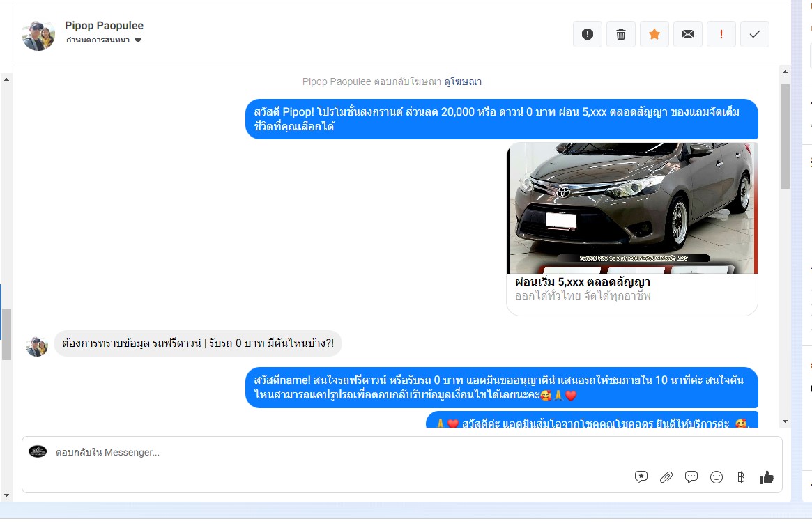Screen dimensions: 812x528
Task: Click ad subtitle ออกได้ทั่วไทย จัดได้ทุกอาชีพ
Action: 583,296
